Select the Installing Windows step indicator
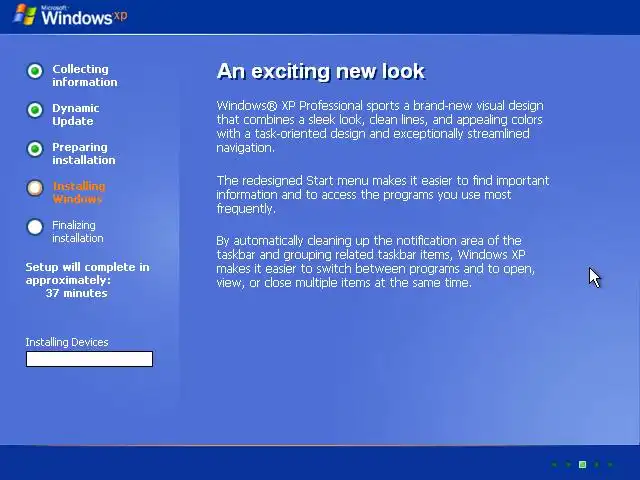640x480 pixels. click(35, 188)
